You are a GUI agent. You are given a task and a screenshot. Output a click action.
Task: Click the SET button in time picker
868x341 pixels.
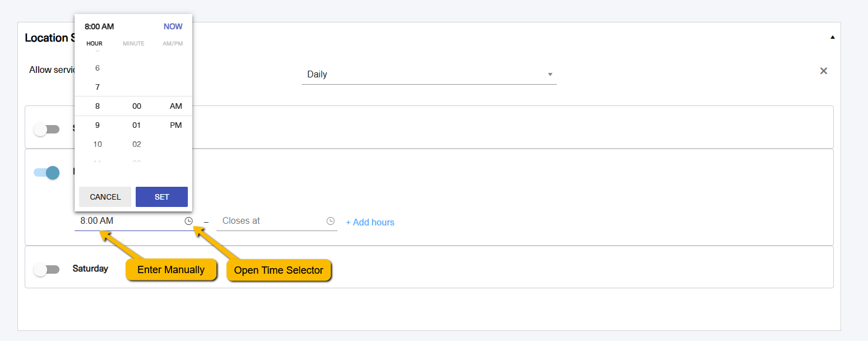point(161,197)
